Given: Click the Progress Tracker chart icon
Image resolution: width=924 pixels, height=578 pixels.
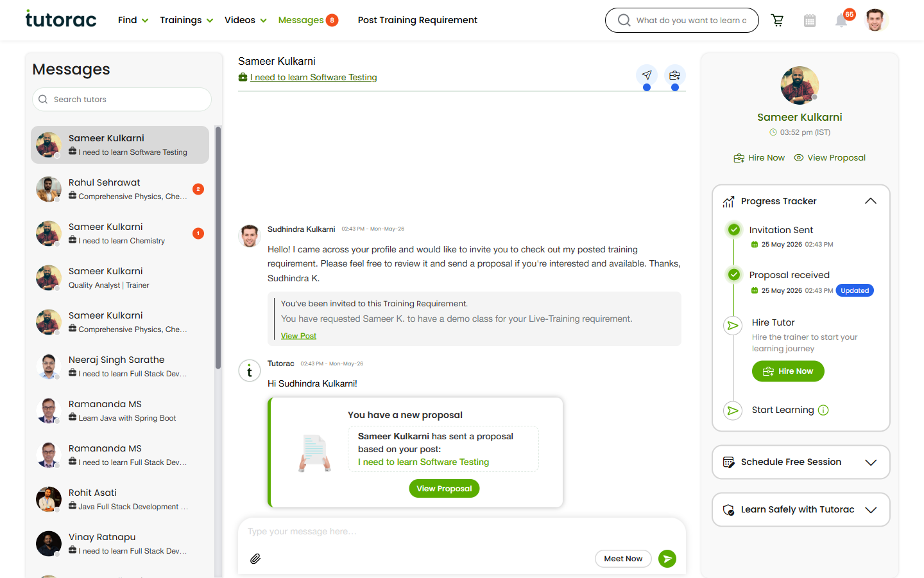Looking at the screenshot, I should pyautogui.click(x=728, y=202).
